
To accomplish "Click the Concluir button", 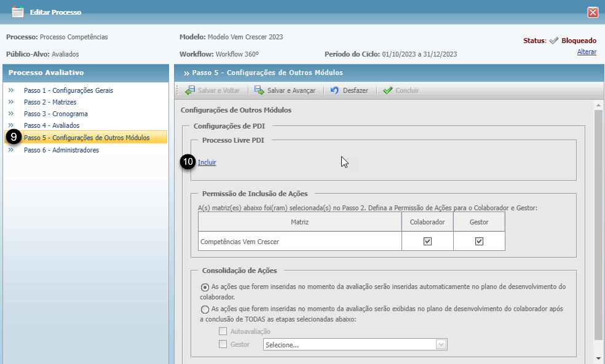I will coord(401,90).
